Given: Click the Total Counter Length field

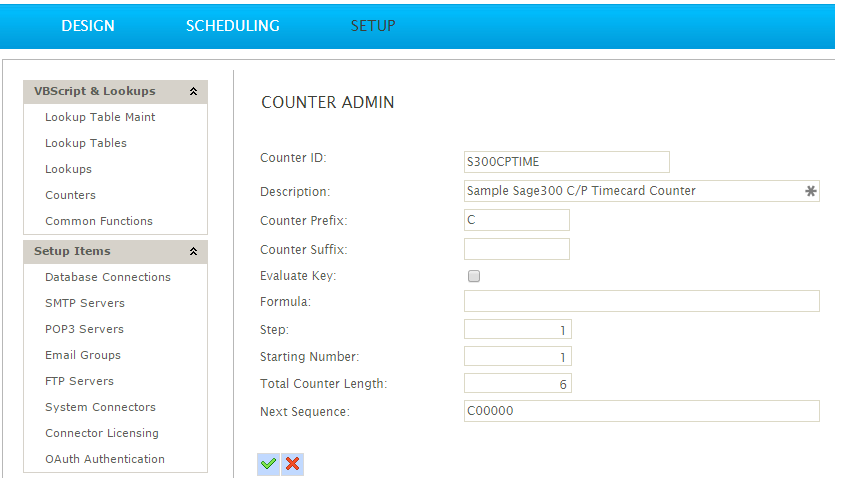Looking at the screenshot, I should pos(517,383).
